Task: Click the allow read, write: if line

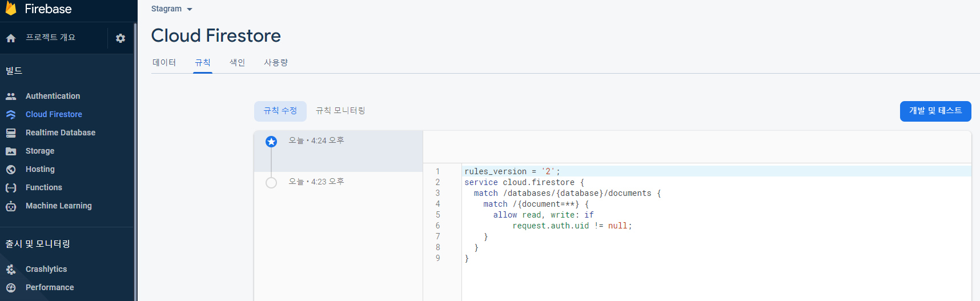Action: point(544,215)
